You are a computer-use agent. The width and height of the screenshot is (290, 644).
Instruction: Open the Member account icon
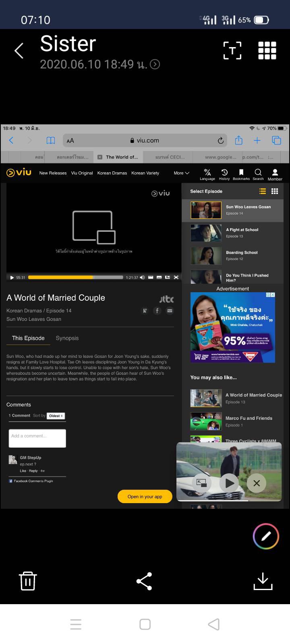coord(275,174)
